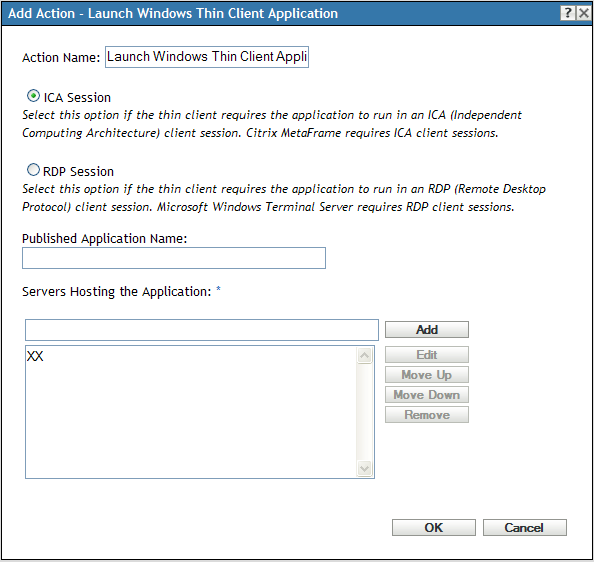594x562 pixels.
Task: Click the server list scroll up arrow
Action: pyautogui.click(x=365, y=355)
